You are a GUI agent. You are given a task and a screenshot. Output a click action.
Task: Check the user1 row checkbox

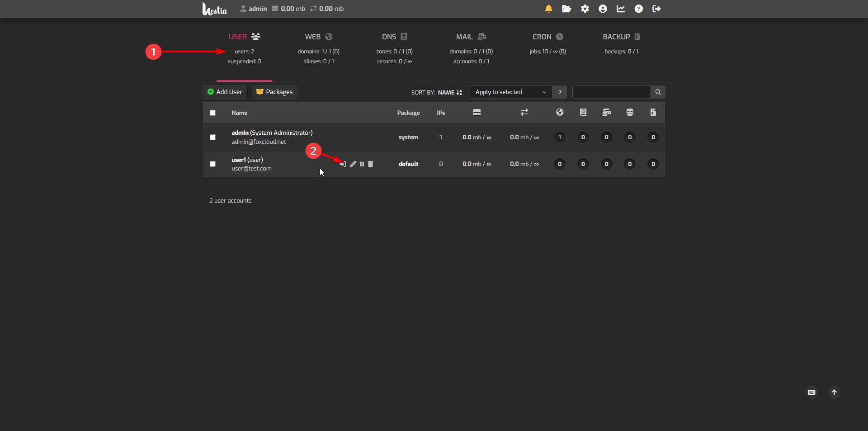212,164
